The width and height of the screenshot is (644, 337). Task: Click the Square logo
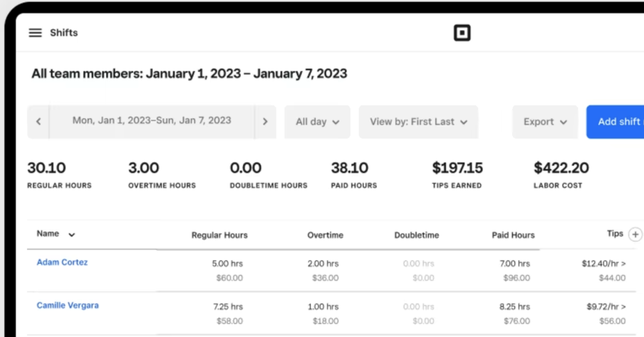[461, 32]
